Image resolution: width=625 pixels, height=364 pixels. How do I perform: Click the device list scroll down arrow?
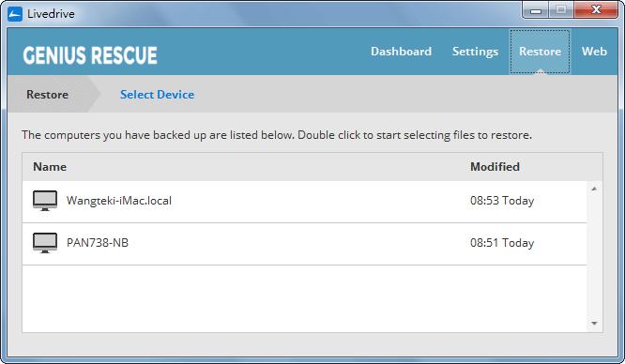(x=594, y=324)
